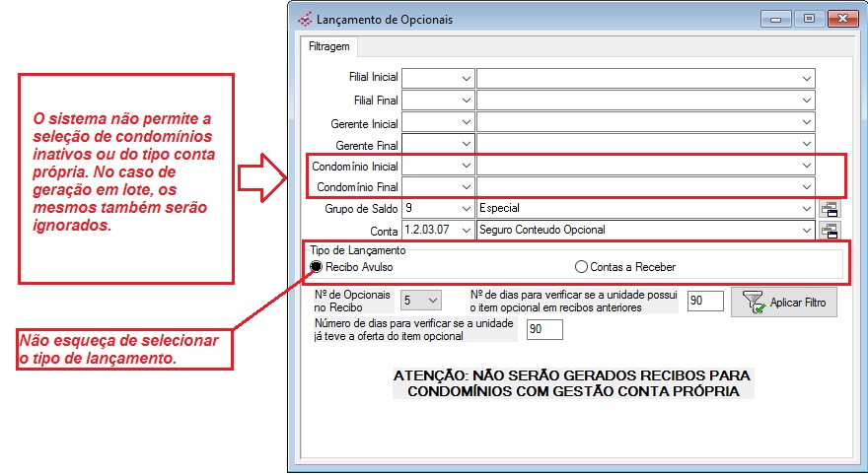Image resolution: width=868 pixels, height=475 pixels.
Task: Maximize the Lançamento de Opcionais window
Action: [809, 19]
